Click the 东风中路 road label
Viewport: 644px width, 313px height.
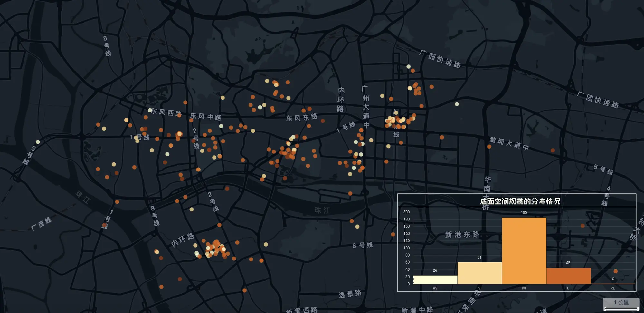tap(205, 116)
